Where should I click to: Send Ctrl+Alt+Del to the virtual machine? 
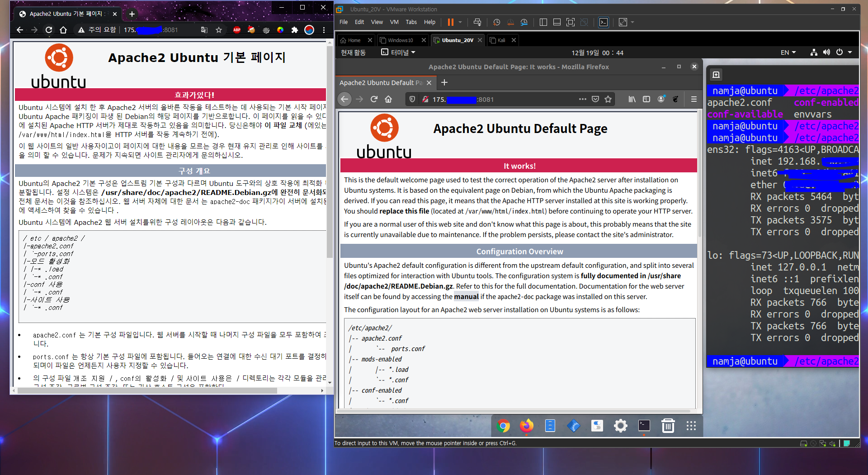point(477,22)
